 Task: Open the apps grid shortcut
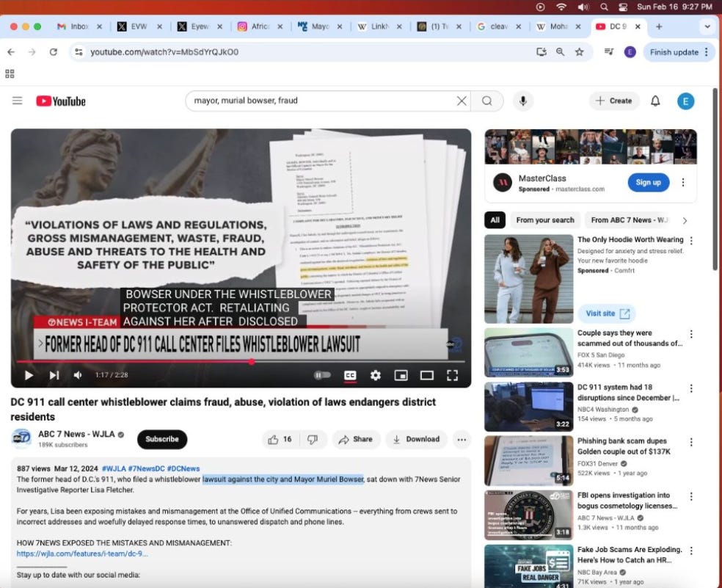click(x=10, y=73)
